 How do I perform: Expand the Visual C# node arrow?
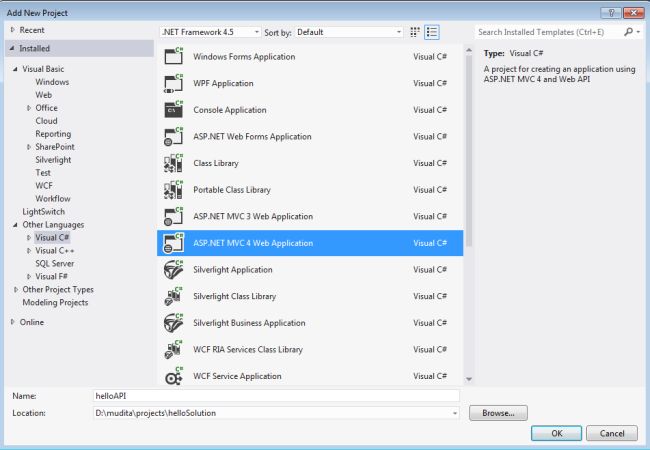[x=29, y=237]
